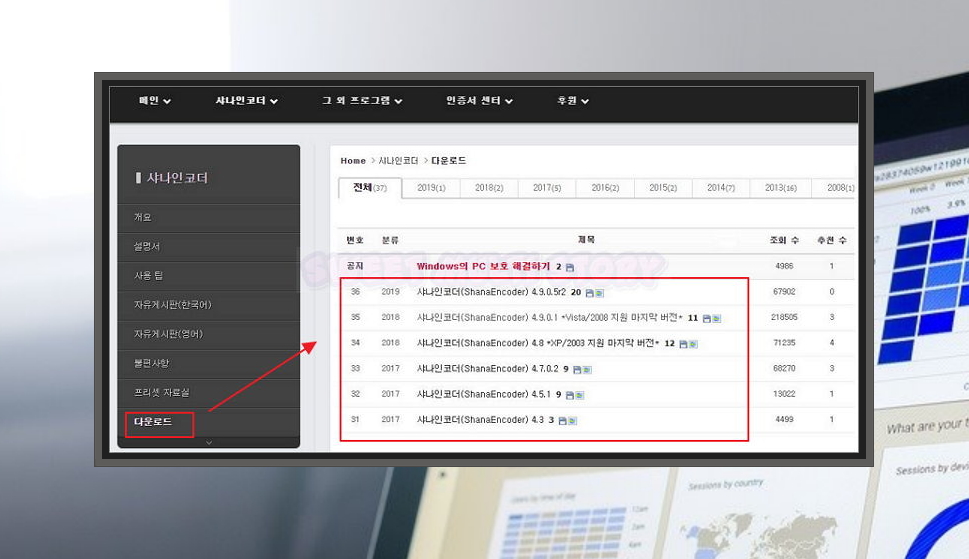The image size is (969, 559).
Task: Go to 사용 팁 in sidebar
Action: tap(209, 275)
